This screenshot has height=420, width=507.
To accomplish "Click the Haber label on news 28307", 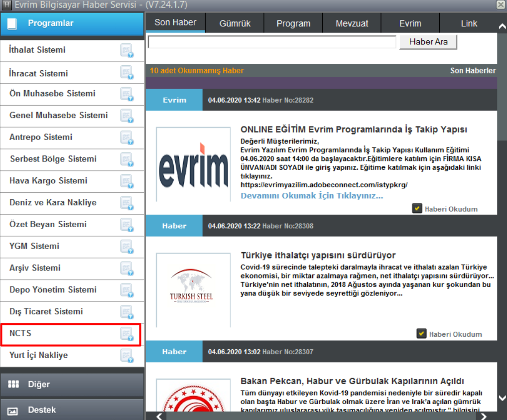I will [174, 352].
